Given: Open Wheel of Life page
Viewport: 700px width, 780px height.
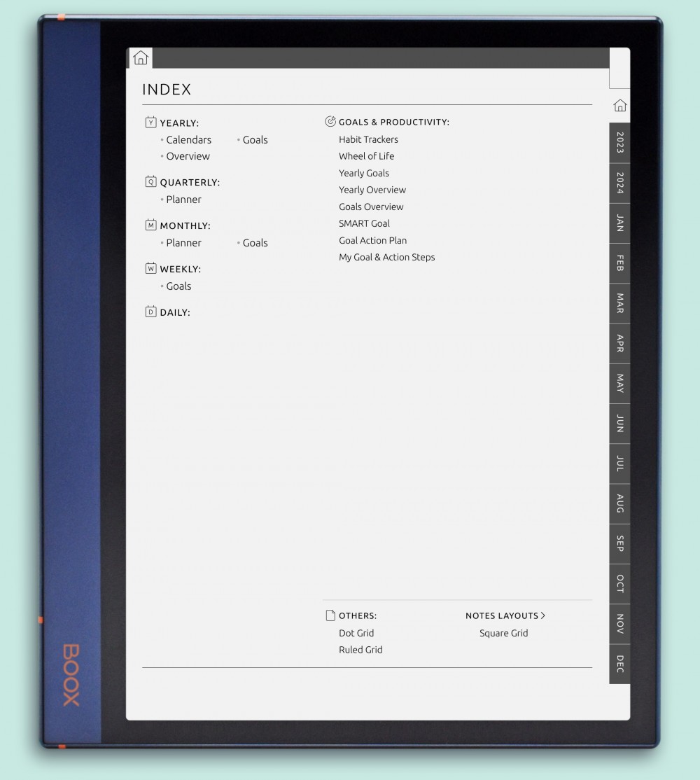Looking at the screenshot, I should 366,156.
